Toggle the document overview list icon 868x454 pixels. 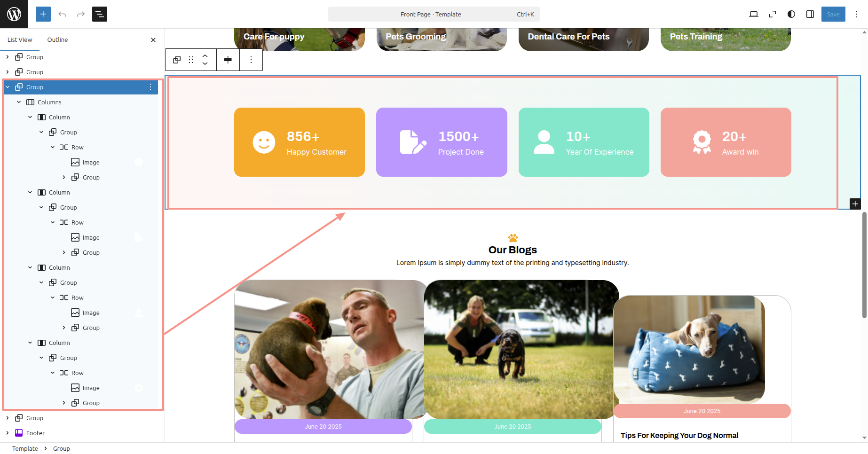pyautogui.click(x=100, y=14)
